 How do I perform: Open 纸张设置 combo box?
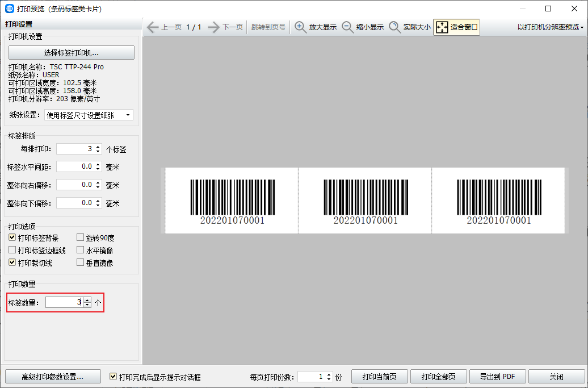pyautogui.click(x=89, y=115)
